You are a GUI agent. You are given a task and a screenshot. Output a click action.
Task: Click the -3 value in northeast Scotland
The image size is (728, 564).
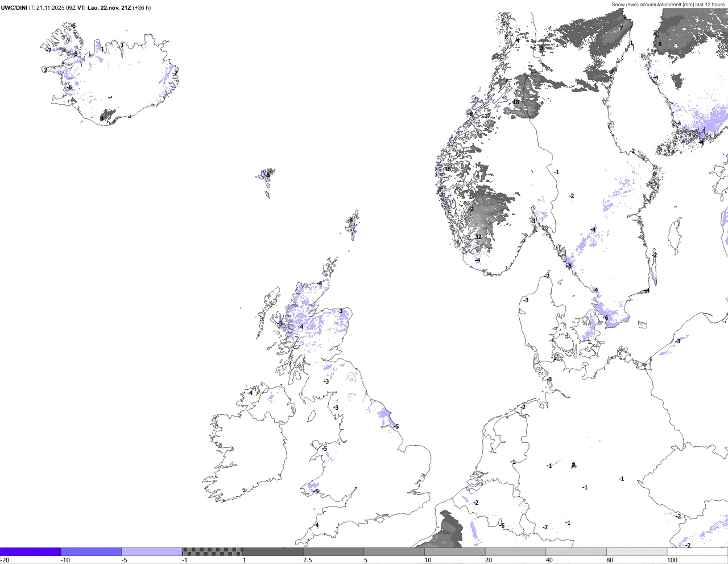340,311
